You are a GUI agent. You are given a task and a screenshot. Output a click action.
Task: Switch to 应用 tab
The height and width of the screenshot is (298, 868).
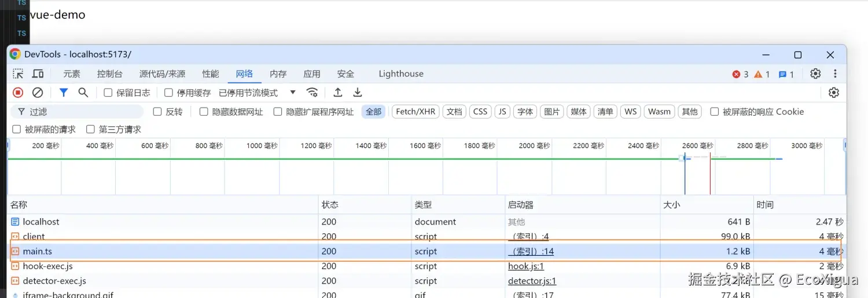coord(312,73)
